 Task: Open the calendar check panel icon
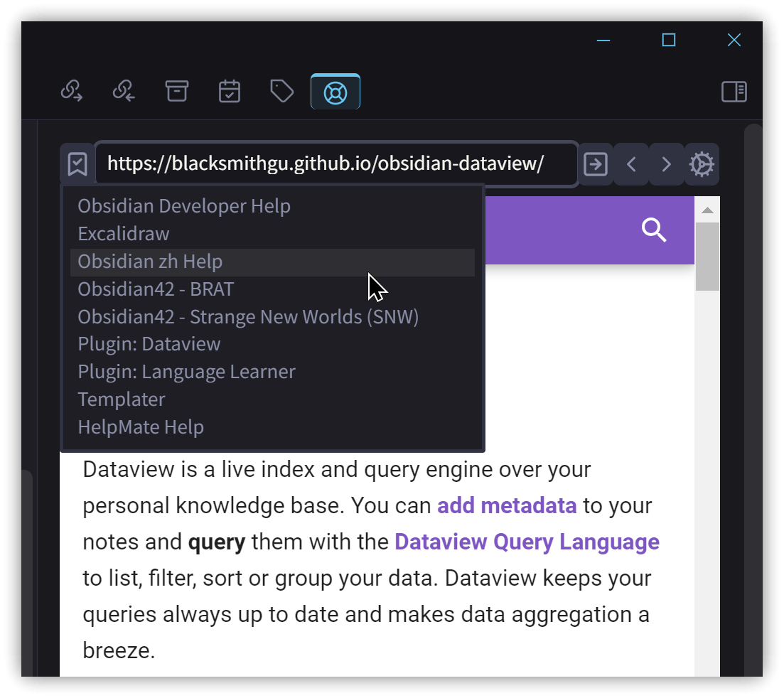click(x=230, y=92)
